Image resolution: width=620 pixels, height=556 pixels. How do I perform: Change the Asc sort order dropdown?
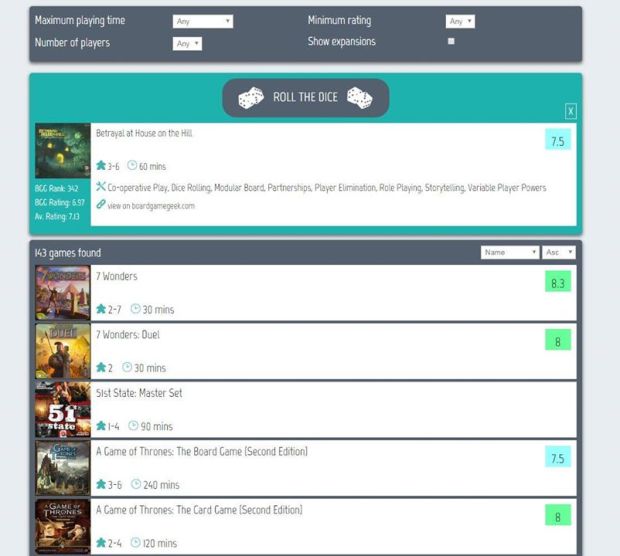pos(558,253)
